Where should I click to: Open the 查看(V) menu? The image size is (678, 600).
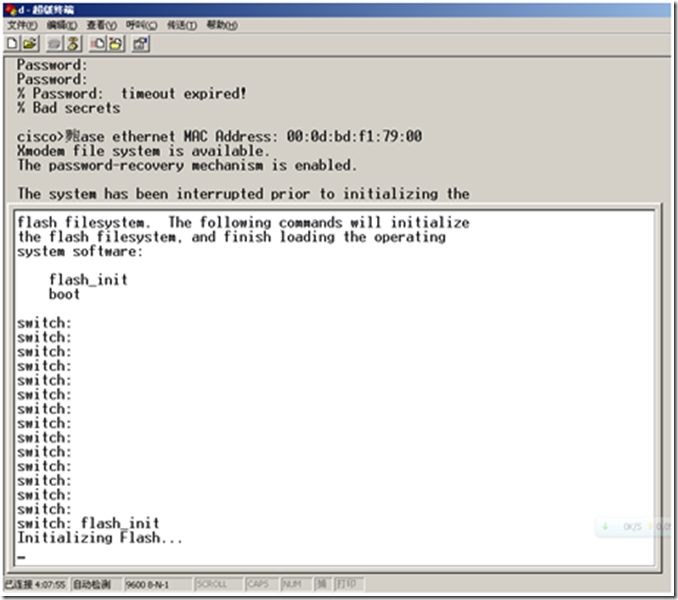click(102, 26)
